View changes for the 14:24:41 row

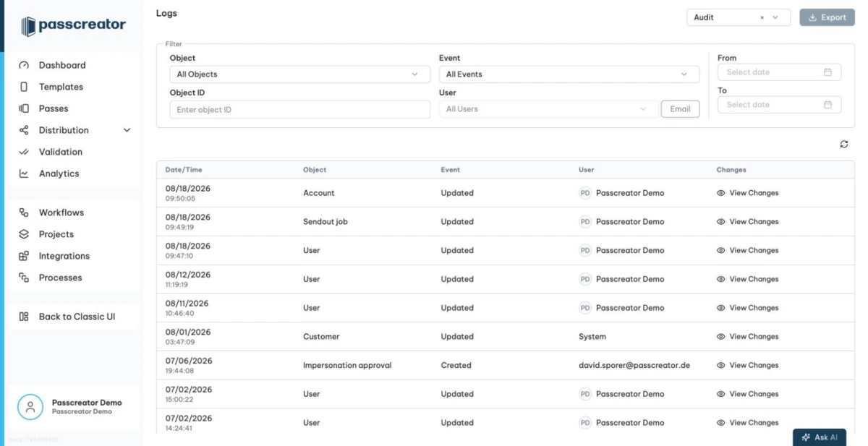tap(747, 423)
